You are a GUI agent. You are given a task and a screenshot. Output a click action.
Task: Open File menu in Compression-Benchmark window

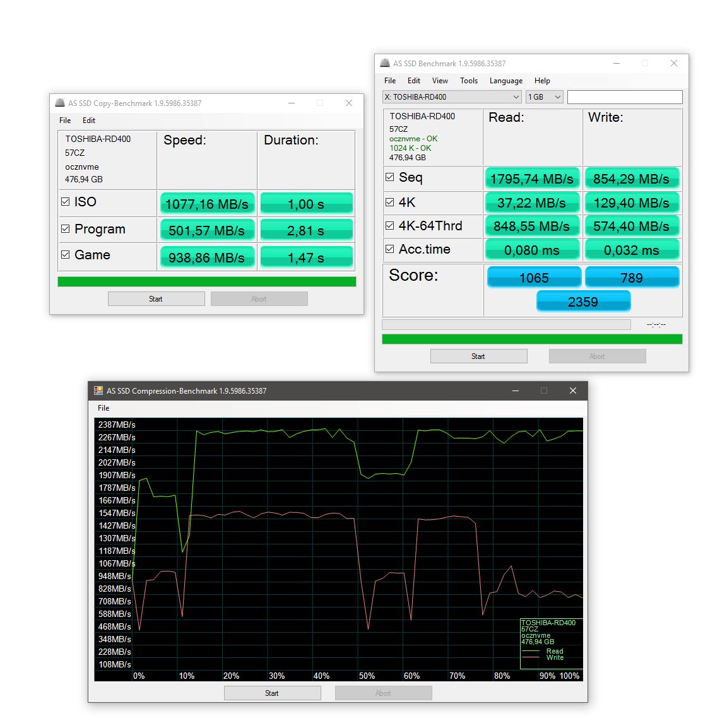(103, 408)
